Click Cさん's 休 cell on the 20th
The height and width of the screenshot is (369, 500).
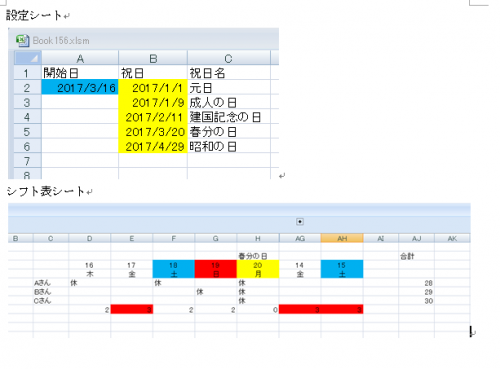pos(258,301)
